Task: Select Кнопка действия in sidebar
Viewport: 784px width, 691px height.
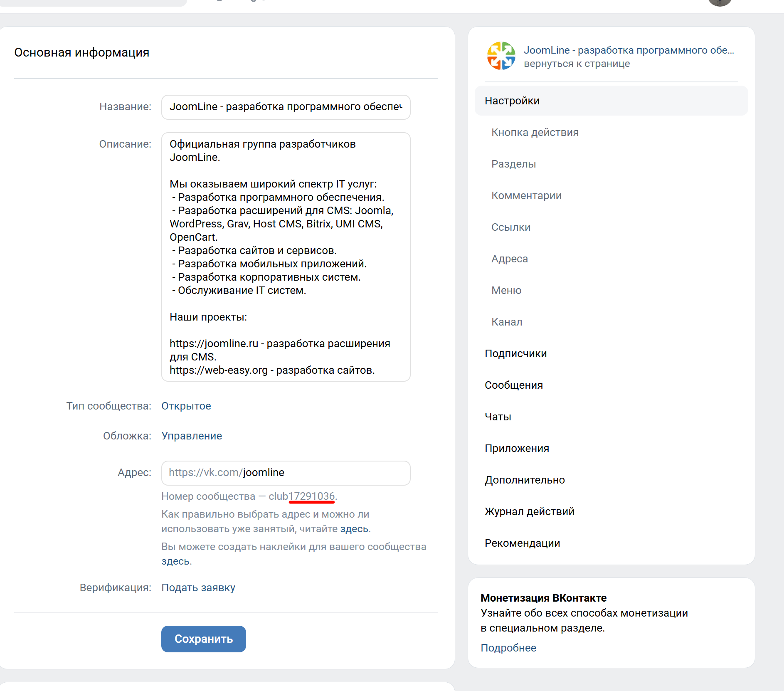Action: click(535, 133)
